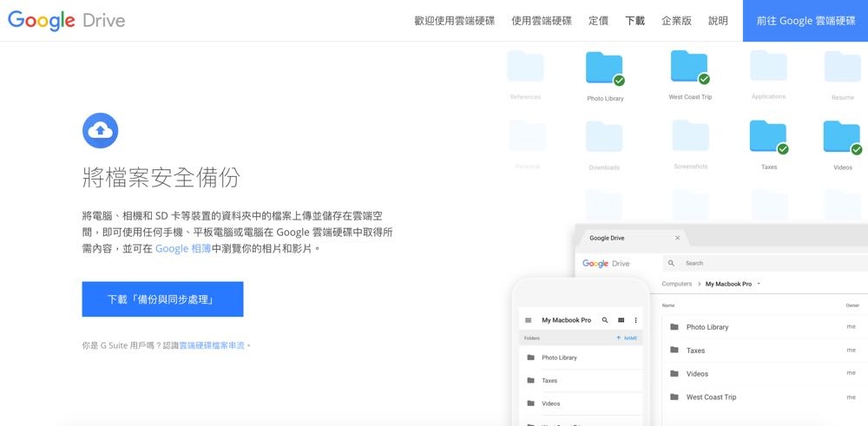Go to the 定價 pricing page
The height and width of the screenshot is (426, 868).
[x=598, y=21]
